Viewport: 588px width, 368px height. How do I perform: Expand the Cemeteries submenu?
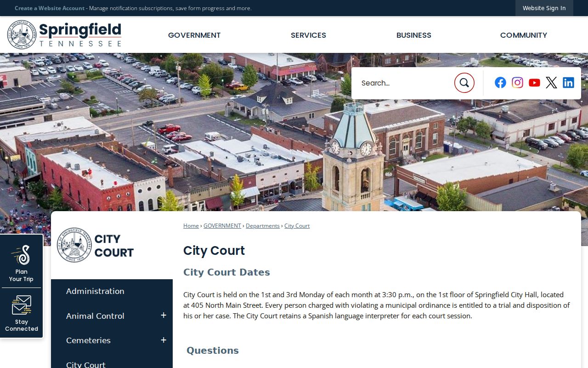[163, 340]
